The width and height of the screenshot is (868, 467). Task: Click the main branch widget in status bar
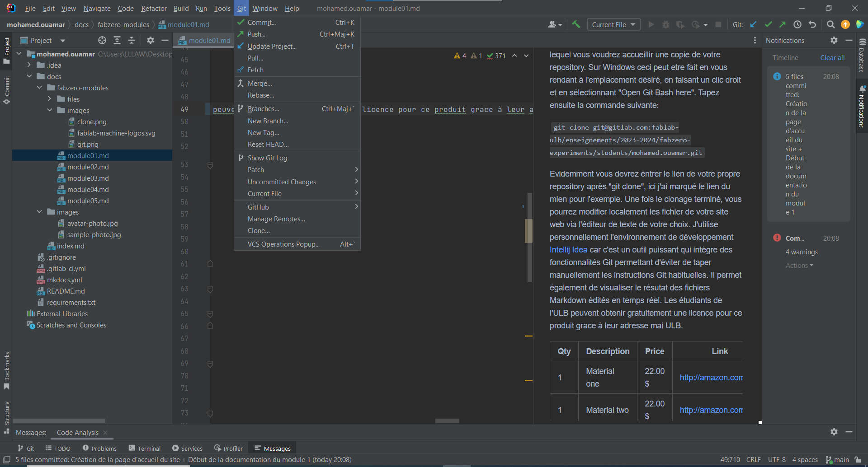pos(837,459)
